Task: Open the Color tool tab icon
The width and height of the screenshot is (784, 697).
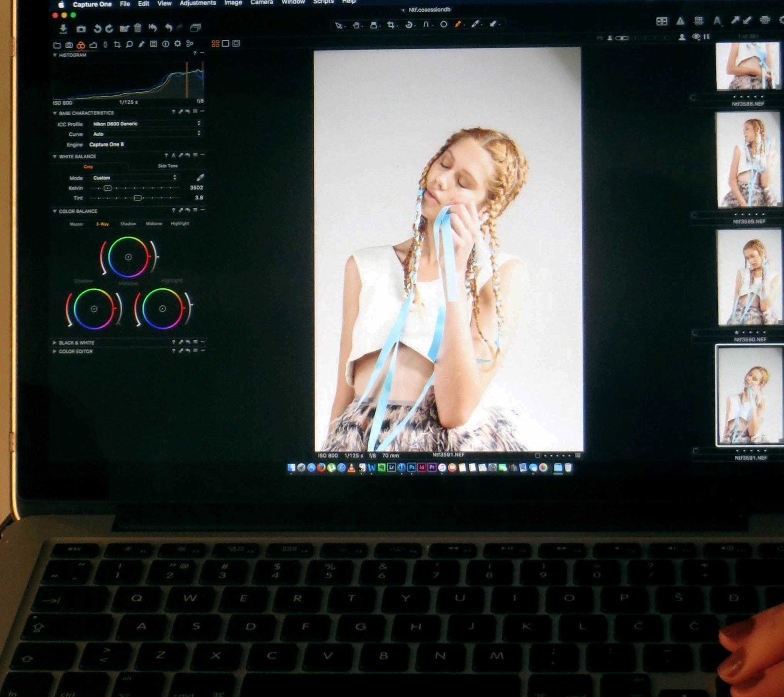Action: coord(81,45)
